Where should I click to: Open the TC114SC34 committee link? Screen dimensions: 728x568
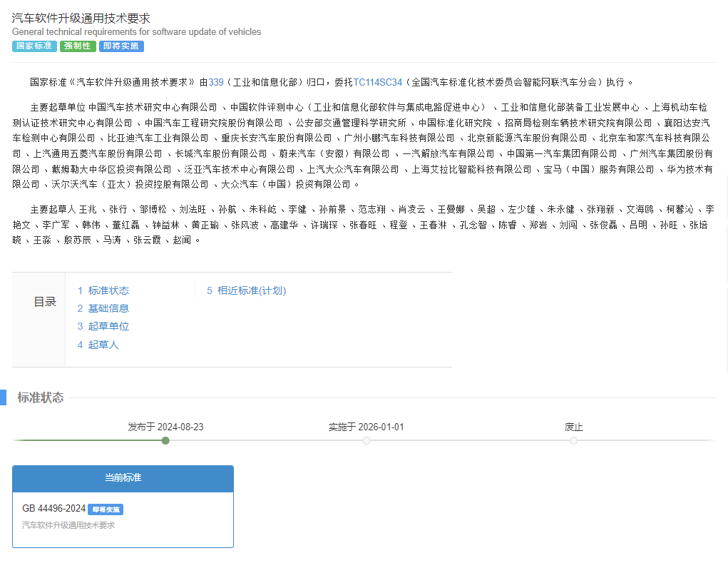click(x=377, y=82)
